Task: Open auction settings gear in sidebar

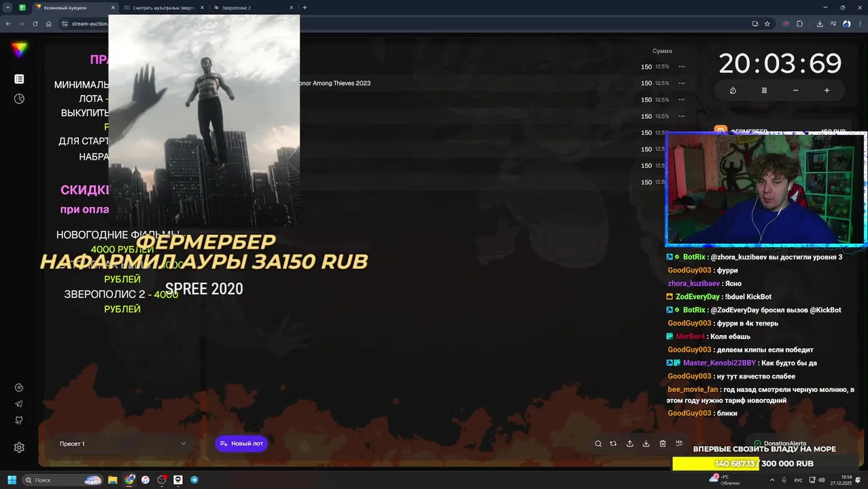Action: [19, 448]
